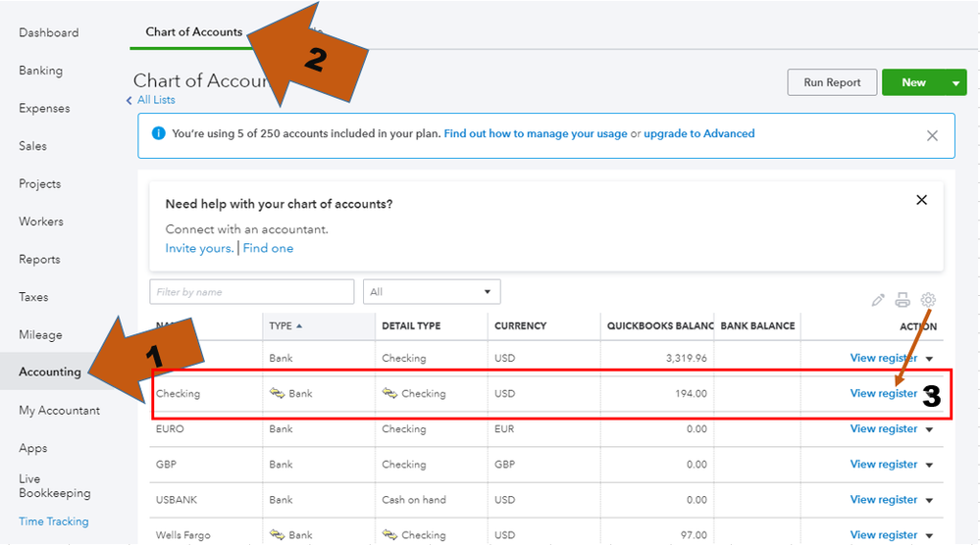This screenshot has width=980, height=545.
Task: Open Banking in the sidebar
Action: click(40, 71)
